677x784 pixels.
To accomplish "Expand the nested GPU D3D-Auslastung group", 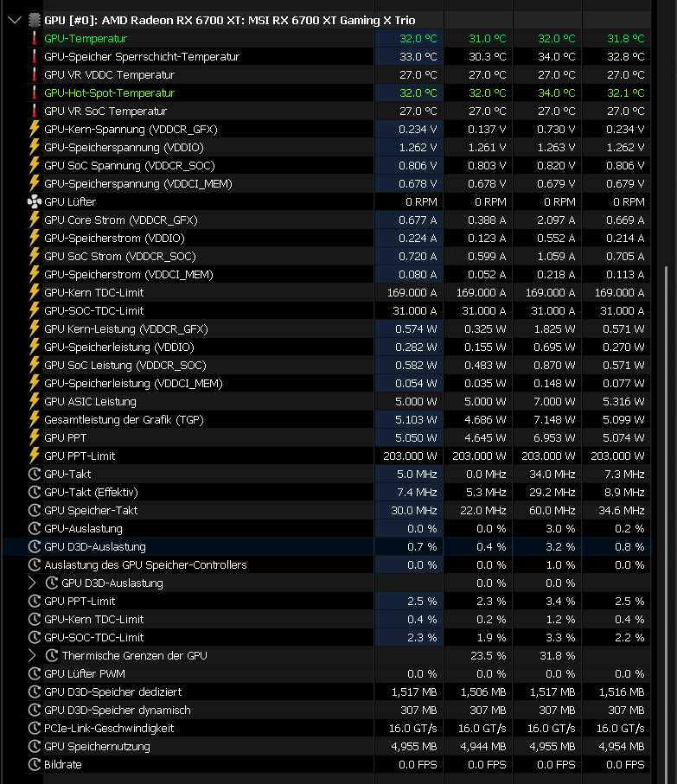I will 32,583.
